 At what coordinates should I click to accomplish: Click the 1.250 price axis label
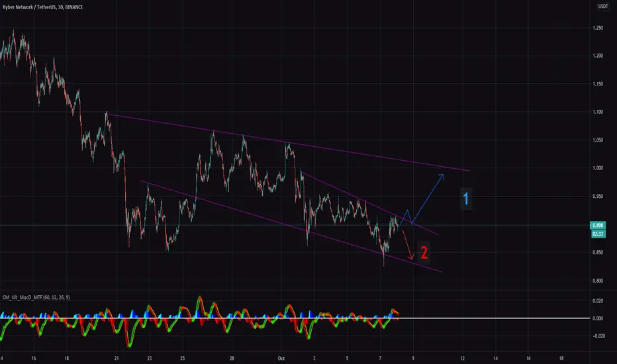coord(598,28)
